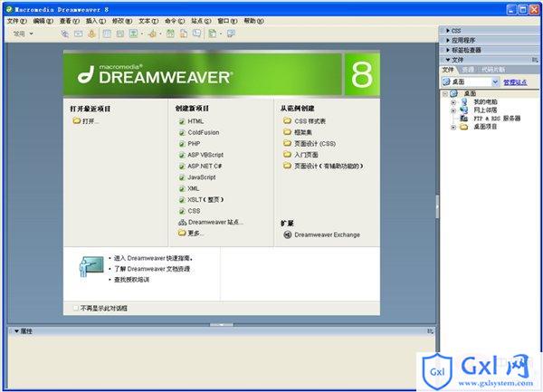Click the Tag Chooser icon
The height and width of the screenshot is (392, 543).
click(231, 33)
